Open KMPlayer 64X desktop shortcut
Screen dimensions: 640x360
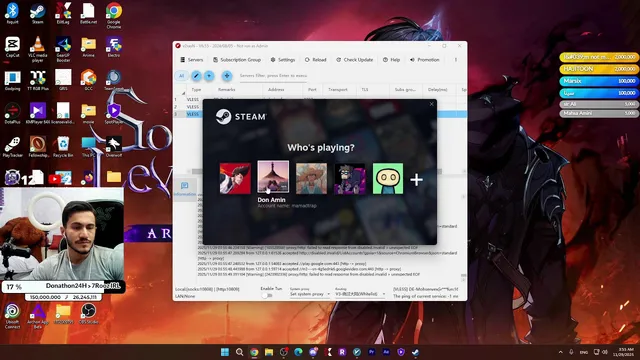point(38,113)
